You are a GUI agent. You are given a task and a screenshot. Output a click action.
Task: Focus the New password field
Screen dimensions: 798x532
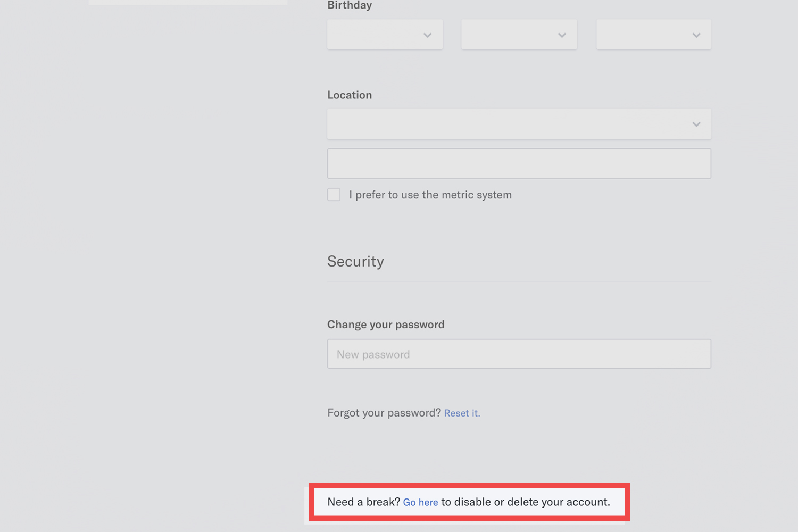tap(519, 354)
